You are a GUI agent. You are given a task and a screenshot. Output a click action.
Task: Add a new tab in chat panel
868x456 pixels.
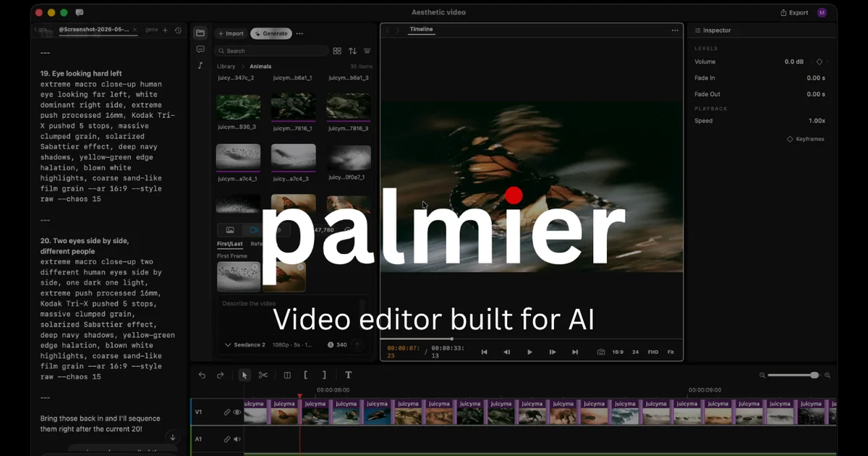pyautogui.click(x=165, y=30)
